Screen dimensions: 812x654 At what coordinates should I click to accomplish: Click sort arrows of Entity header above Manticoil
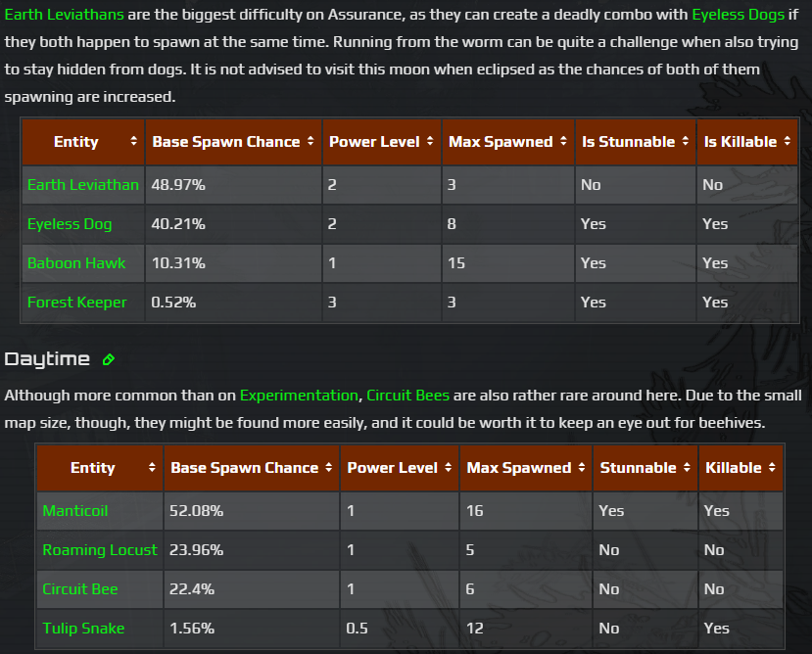click(x=152, y=468)
